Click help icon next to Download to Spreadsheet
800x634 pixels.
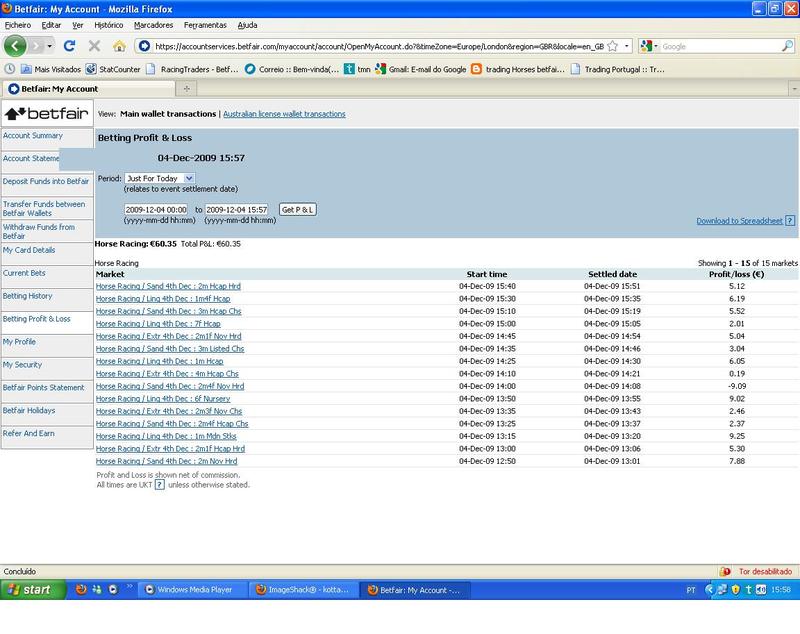[790, 221]
